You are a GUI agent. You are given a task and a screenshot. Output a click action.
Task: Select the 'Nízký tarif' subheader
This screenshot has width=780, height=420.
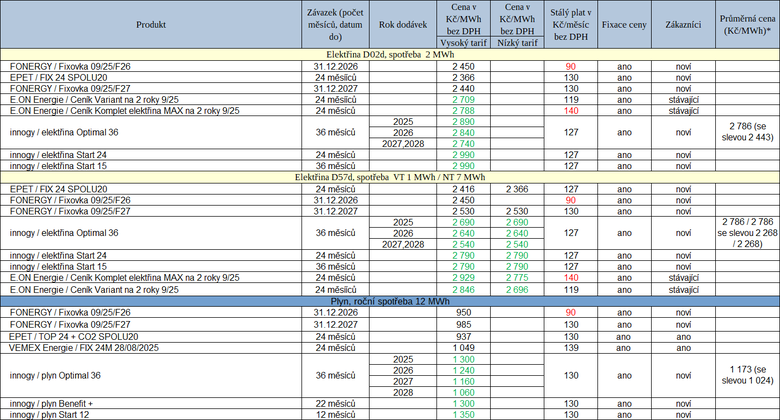pos(517,43)
